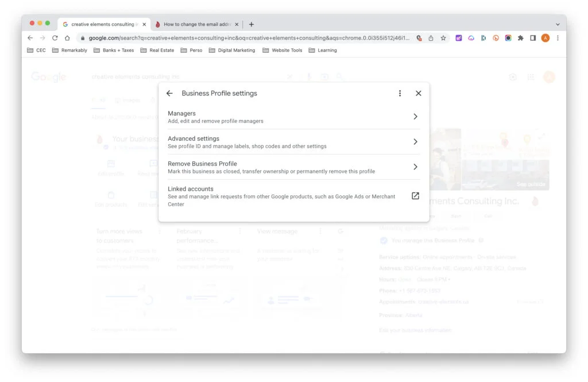The height and width of the screenshot is (382, 588).
Task: Expand the Advanced settings chevron
Action: [x=415, y=142]
